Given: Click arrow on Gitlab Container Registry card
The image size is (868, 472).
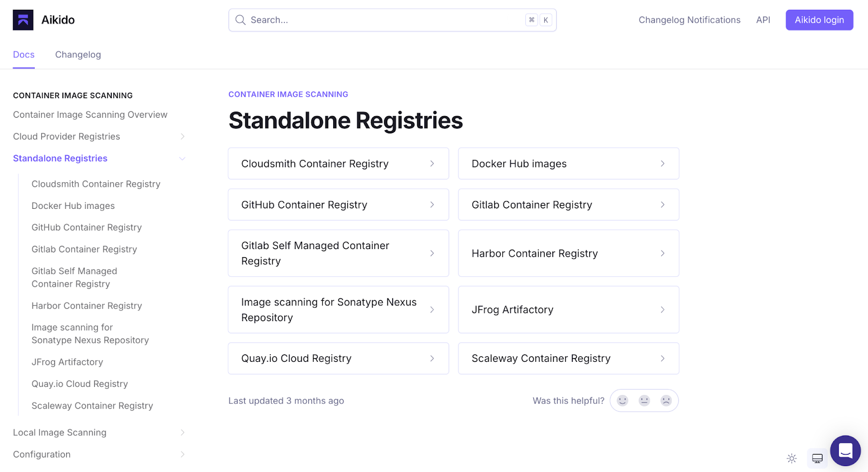Looking at the screenshot, I should 662,205.
